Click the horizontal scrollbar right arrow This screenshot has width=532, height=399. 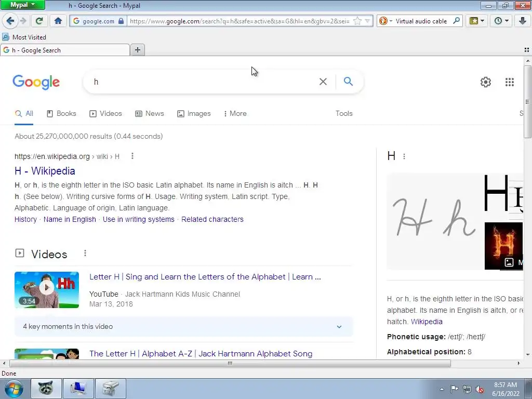(518, 363)
